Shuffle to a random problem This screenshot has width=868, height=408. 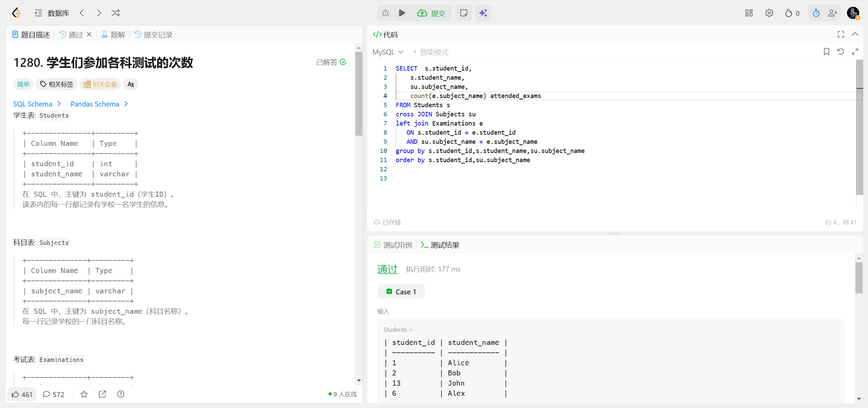(116, 13)
